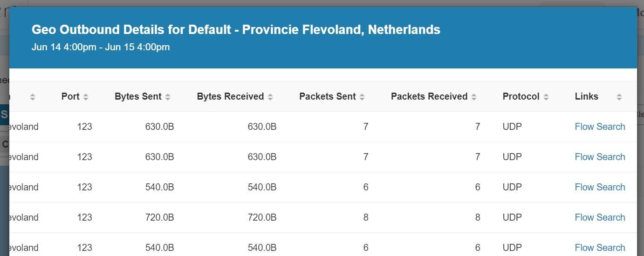Screen dimensions: 644x256
Task: Sort by the Port column arrows
Action: click(86, 97)
